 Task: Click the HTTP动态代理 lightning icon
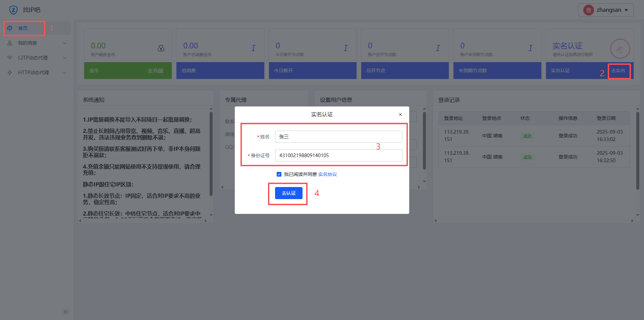pos(10,73)
